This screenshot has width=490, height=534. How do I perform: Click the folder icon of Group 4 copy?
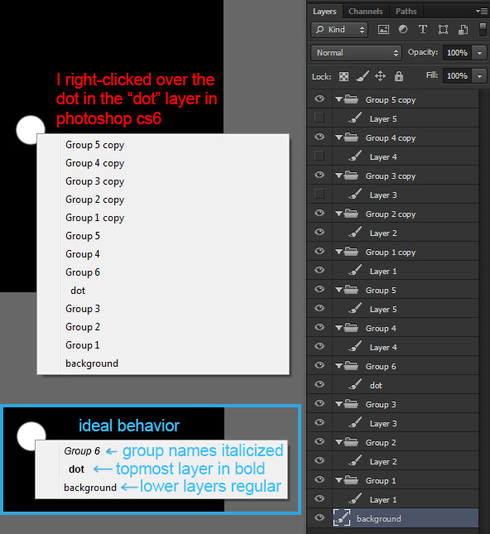351,137
